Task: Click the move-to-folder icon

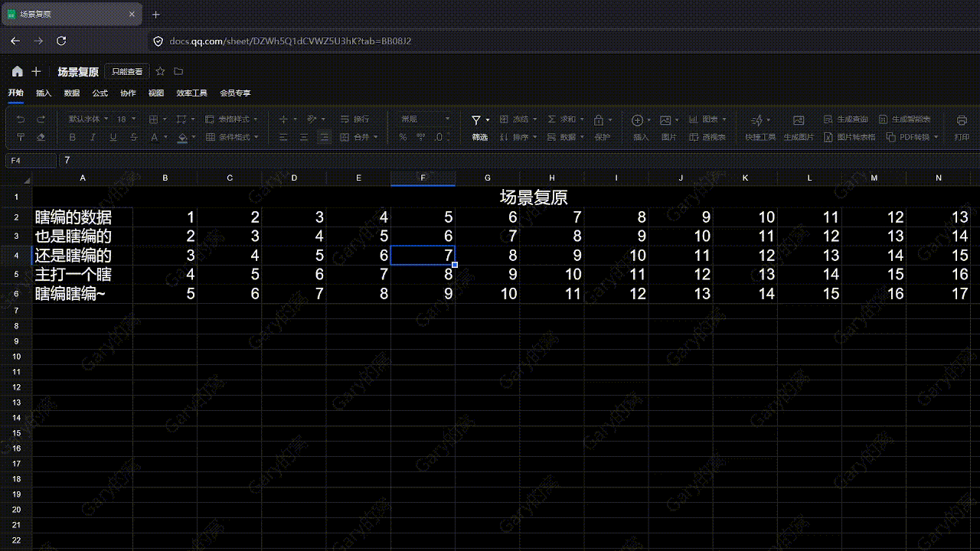Action: tap(178, 71)
